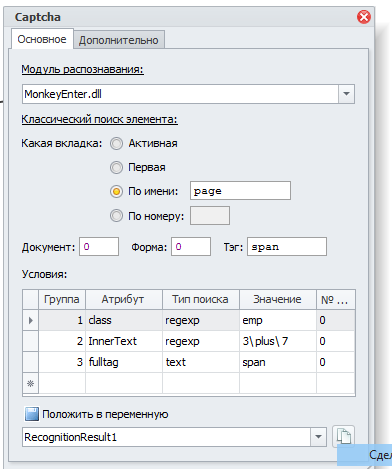This screenshot has height=469, width=392.
Task: Expand the MonkeyEnter.dll module dropdown
Action: click(346, 94)
